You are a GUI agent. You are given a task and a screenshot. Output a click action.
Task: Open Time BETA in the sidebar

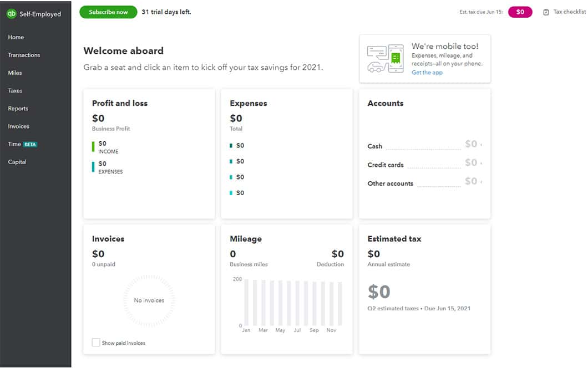(23, 144)
